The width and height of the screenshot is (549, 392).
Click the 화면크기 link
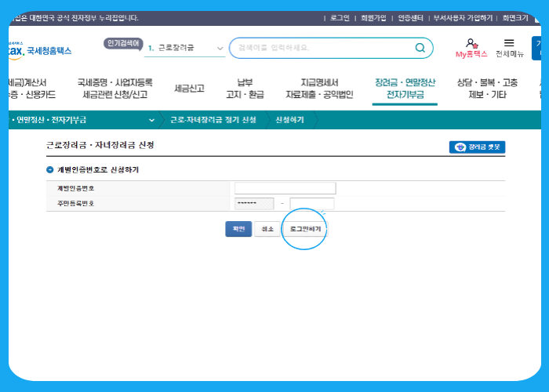[515, 18]
